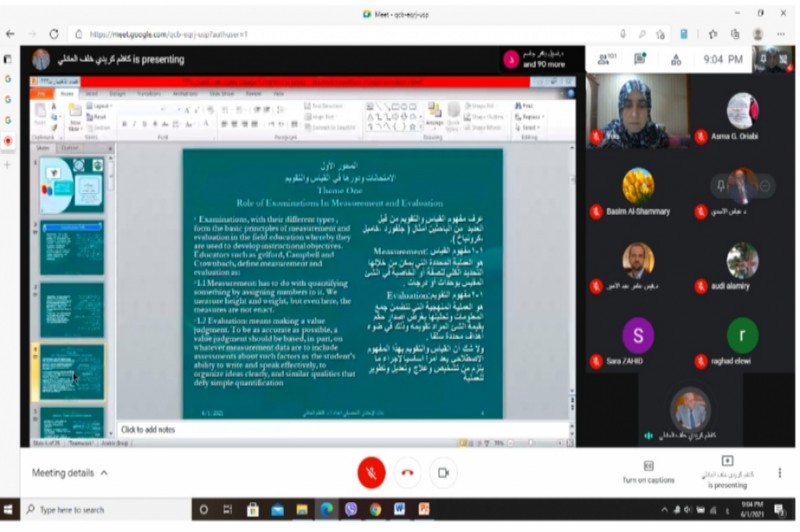Open the three-dot more options menu

point(777,472)
